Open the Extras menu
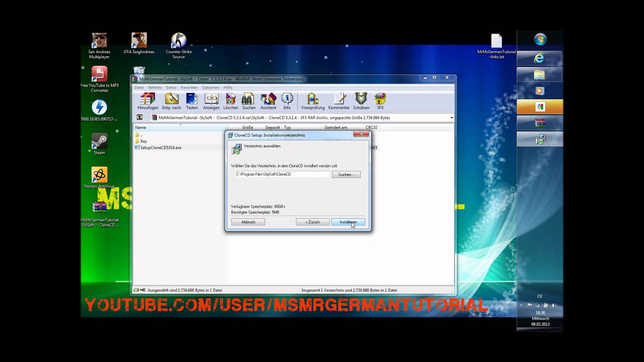The width and height of the screenshot is (644, 362). [171, 87]
